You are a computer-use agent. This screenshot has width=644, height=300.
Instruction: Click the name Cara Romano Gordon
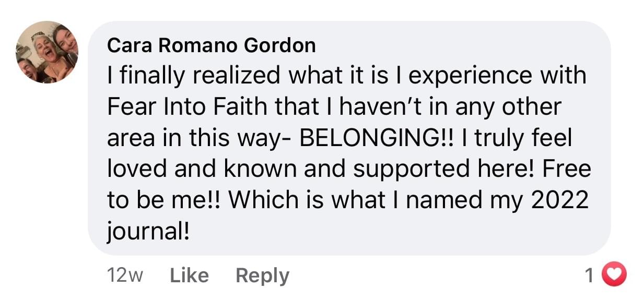click(x=211, y=46)
